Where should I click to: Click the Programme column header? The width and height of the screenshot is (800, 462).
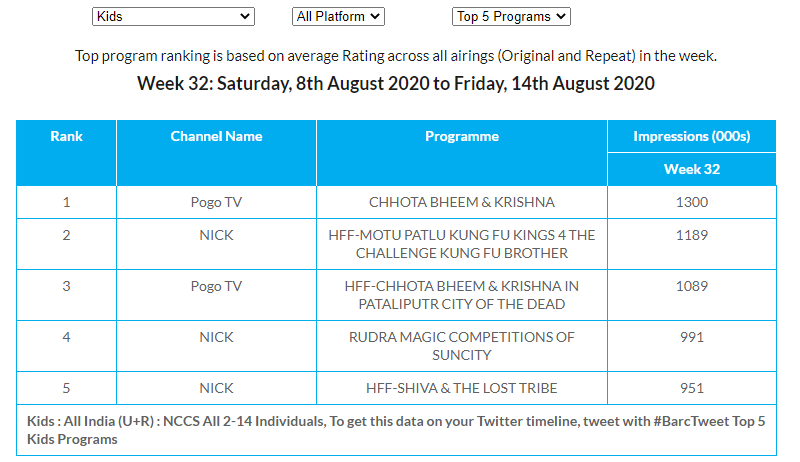click(x=462, y=136)
